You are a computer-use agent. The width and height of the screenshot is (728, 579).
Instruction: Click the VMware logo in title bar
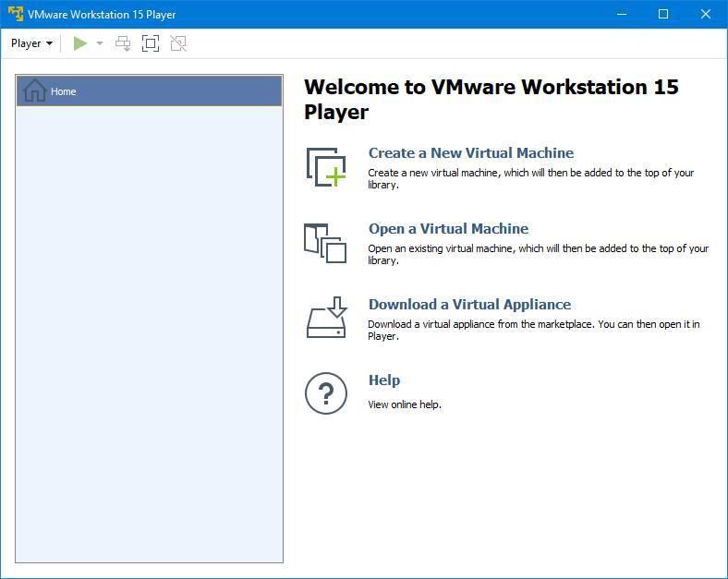(x=16, y=14)
